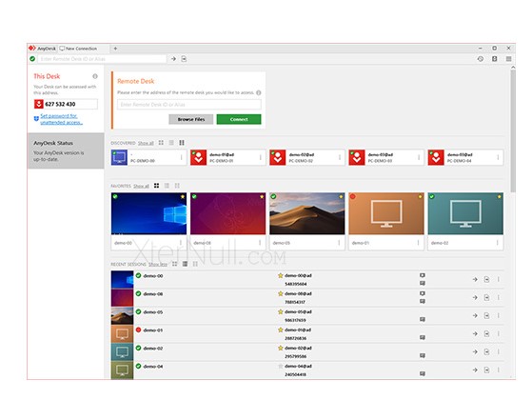Switch Discovered section to compact grid view
532x400 pixels.
tap(182, 143)
